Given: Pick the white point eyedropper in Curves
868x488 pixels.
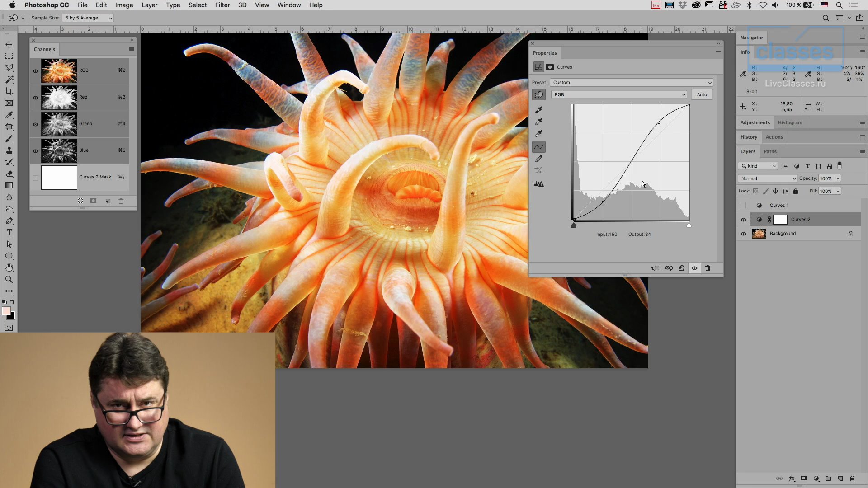Looking at the screenshot, I should 539,133.
